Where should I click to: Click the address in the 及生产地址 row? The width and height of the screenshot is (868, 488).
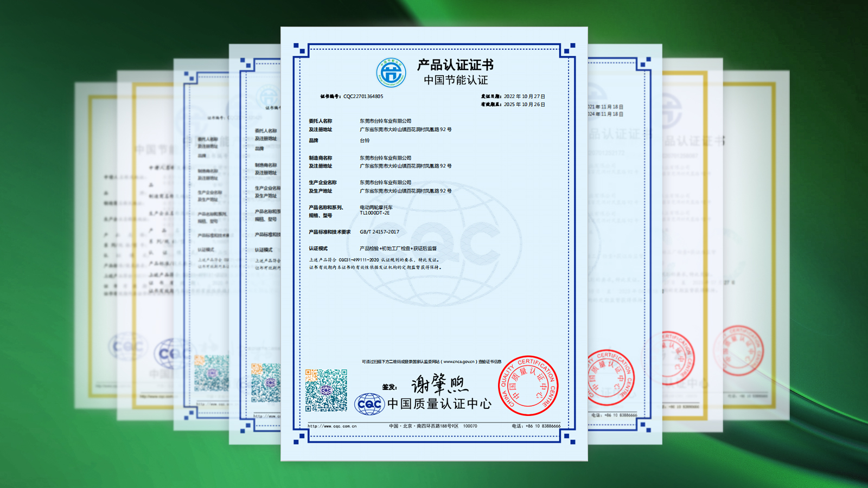(406, 191)
